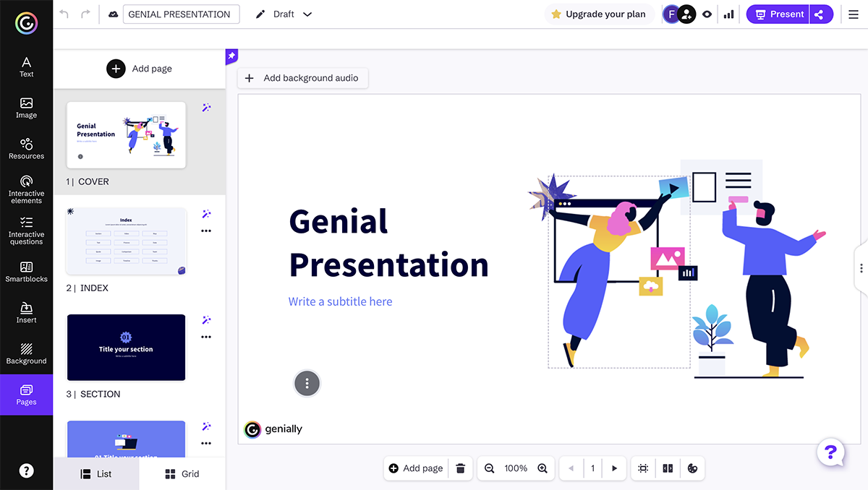
Task: Select the "Write a subtitle here" text
Action: [340, 301]
